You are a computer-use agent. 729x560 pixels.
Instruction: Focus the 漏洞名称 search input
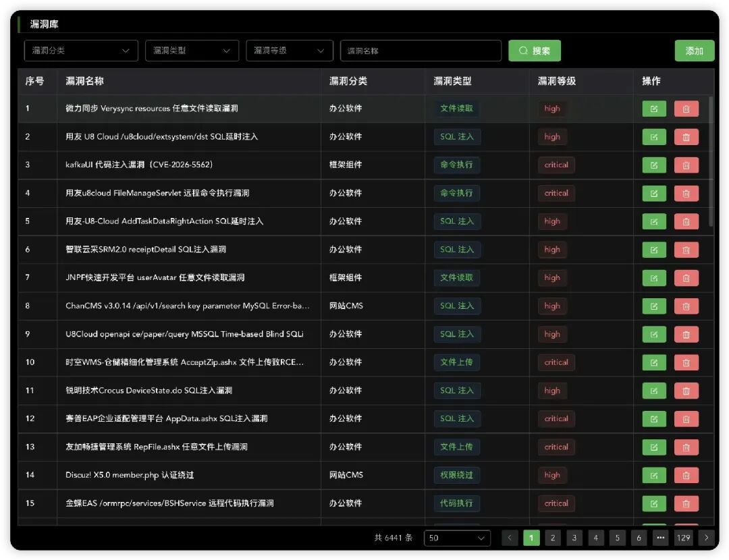pyautogui.click(x=421, y=51)
